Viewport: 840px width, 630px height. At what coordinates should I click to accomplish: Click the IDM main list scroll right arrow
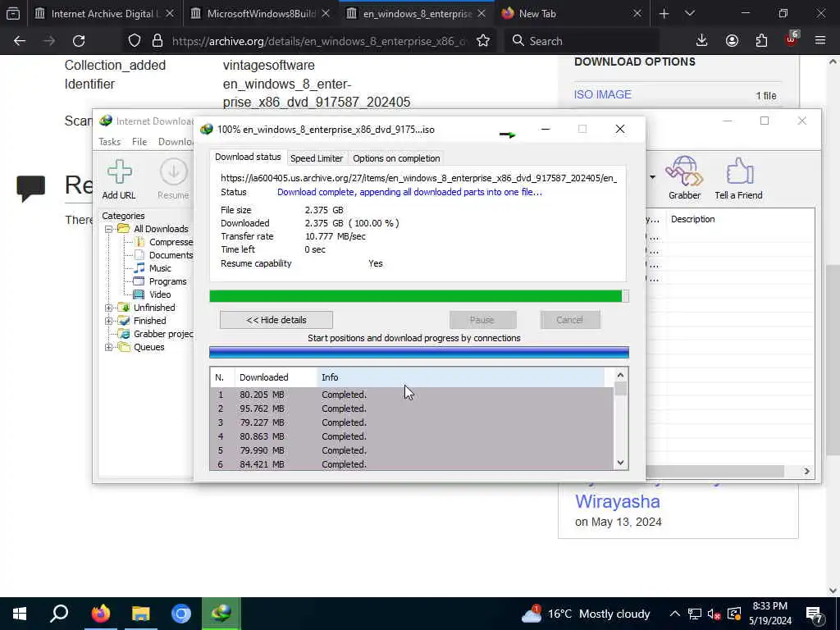pyautogui.click(x=807, y=471)
